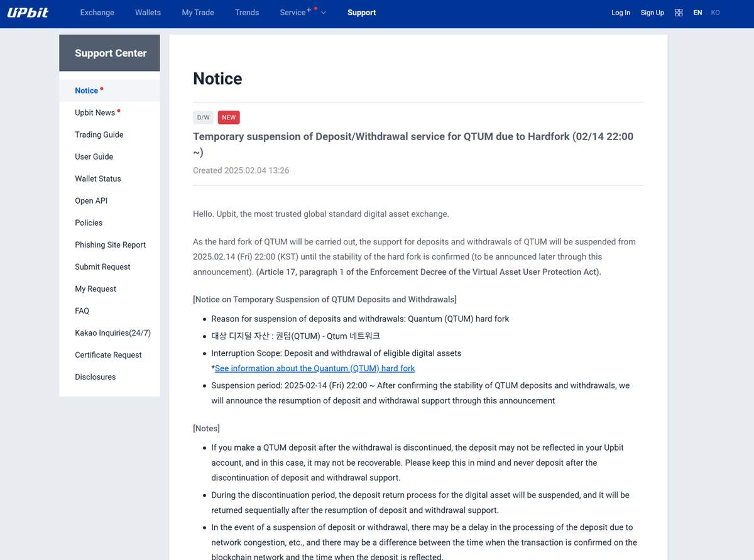Open the apps grid icon
The height and width of the screenshot is (560, 754).
(x=679, y=13)
